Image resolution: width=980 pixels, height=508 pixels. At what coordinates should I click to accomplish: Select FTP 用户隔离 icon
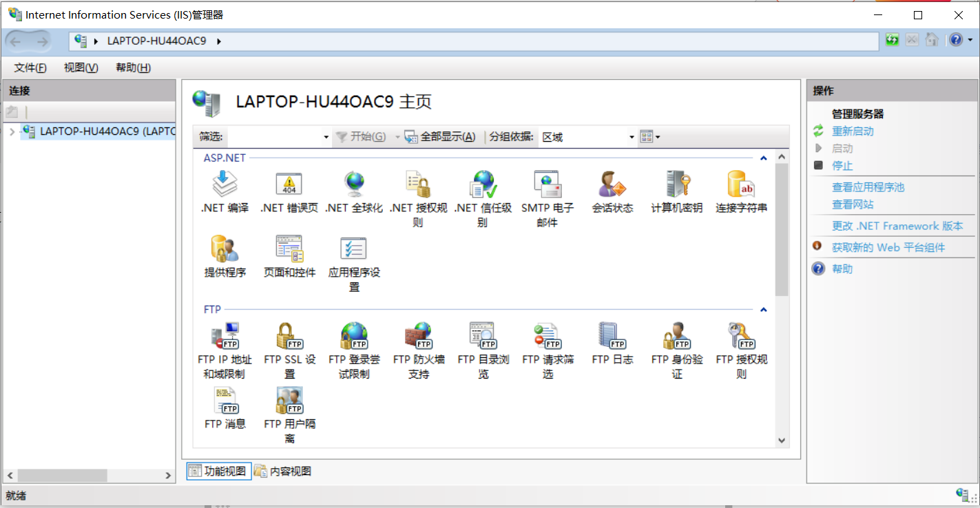289,415
